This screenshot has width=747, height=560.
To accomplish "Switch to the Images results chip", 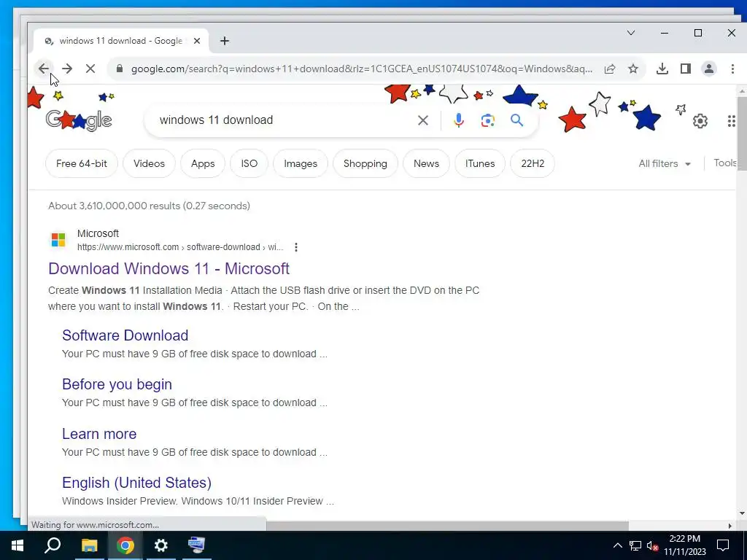I will click(x=301, y=163).
